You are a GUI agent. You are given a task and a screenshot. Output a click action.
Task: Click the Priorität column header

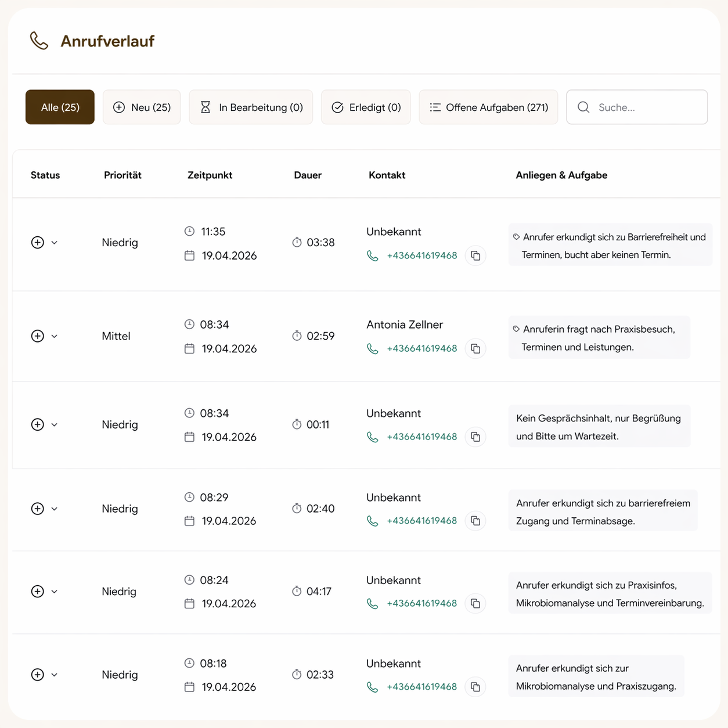(x=122, y=175)
